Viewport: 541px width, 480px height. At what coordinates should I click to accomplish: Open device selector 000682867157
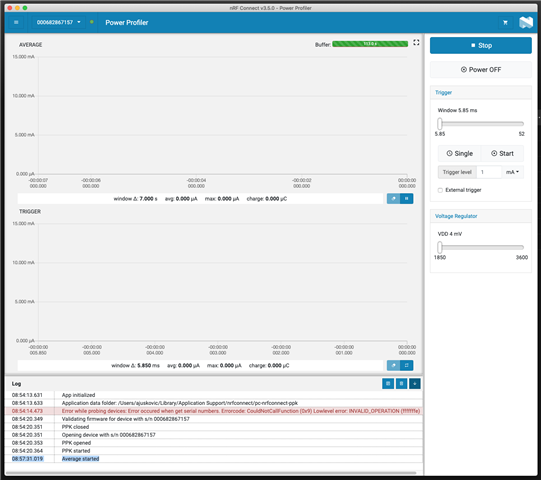tap(59, 22)
